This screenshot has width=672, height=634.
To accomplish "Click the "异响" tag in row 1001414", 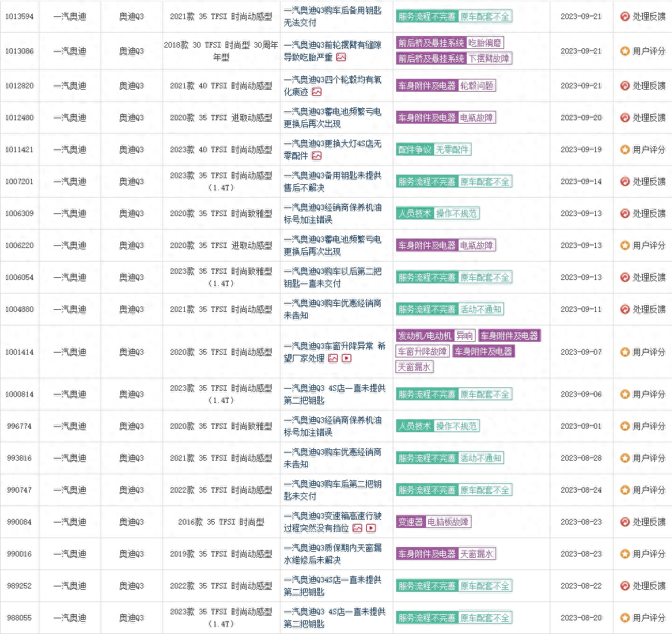I will pyautogui.click(x=465, y=336).
